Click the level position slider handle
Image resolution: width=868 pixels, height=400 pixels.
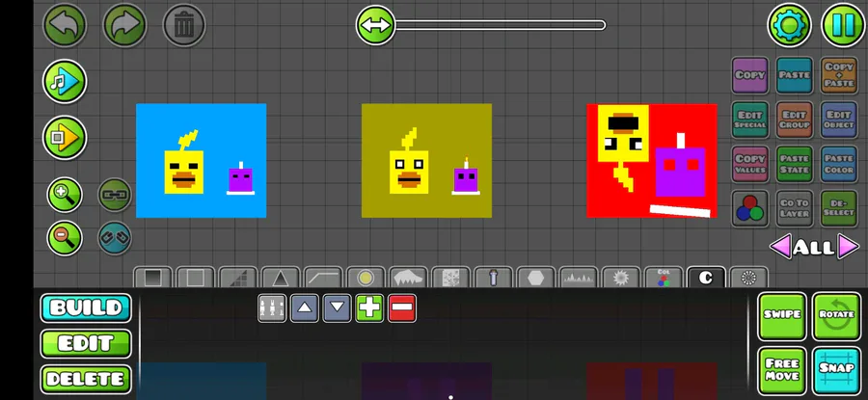coord(375,25)
